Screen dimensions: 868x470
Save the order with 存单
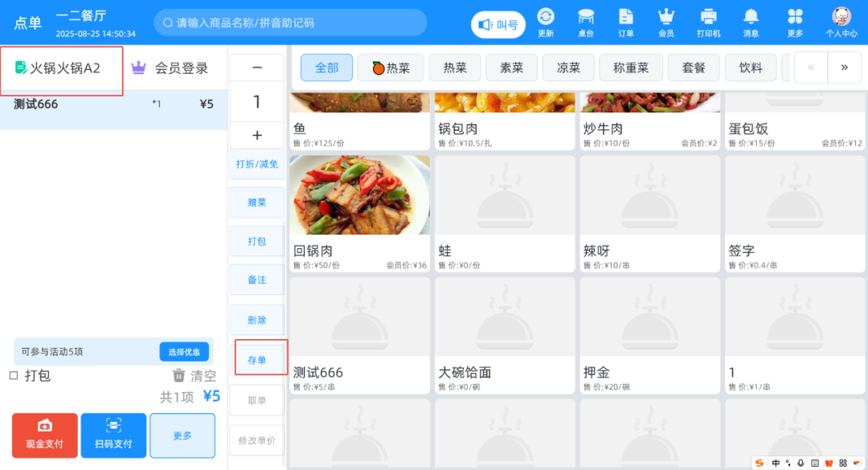point(256,358)
